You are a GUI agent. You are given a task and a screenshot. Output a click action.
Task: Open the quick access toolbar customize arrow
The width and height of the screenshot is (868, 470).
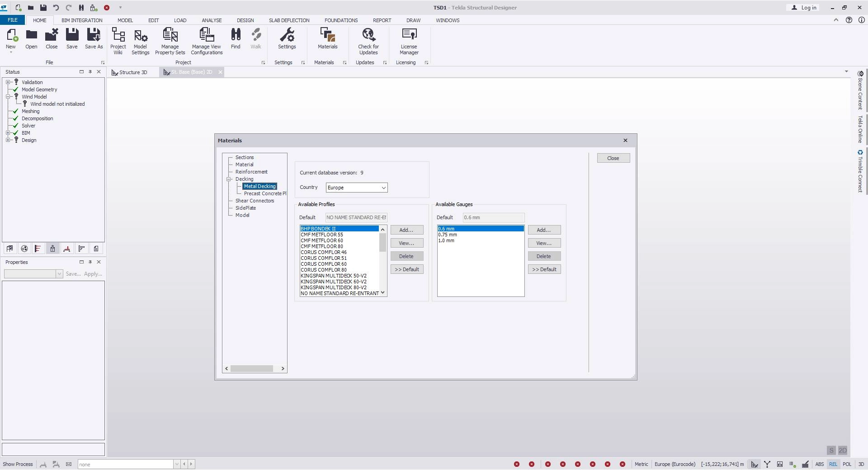point(120,8)
